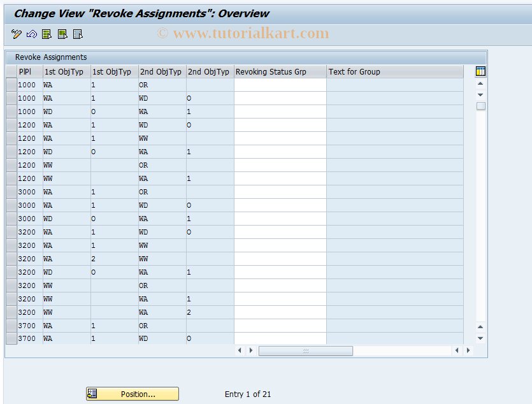Viewport: 532px width, 404px height.
Task: Select row selector for 3200 WW OR
Action: [11, 285]
